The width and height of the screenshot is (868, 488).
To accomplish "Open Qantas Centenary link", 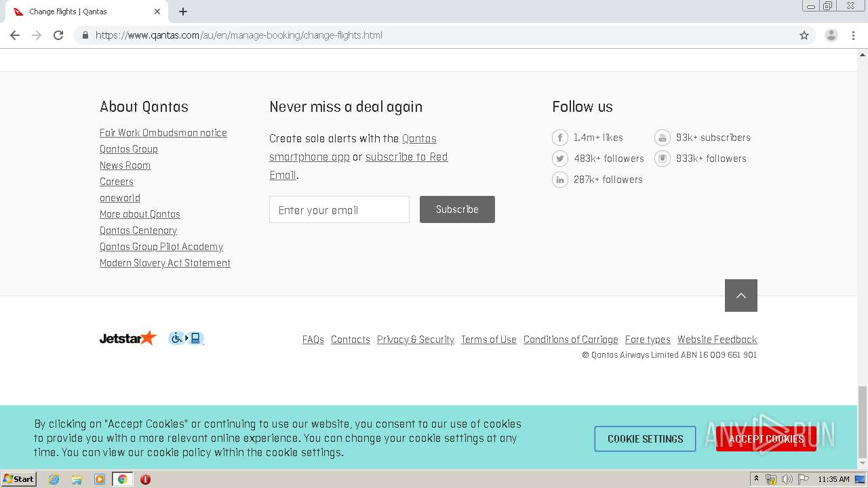I will [x=138, y=230].
